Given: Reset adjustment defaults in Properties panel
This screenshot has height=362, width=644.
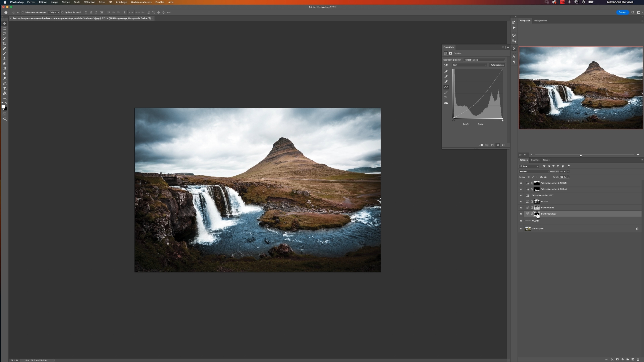Looking at the screenshot, I should tap(492, 145).
